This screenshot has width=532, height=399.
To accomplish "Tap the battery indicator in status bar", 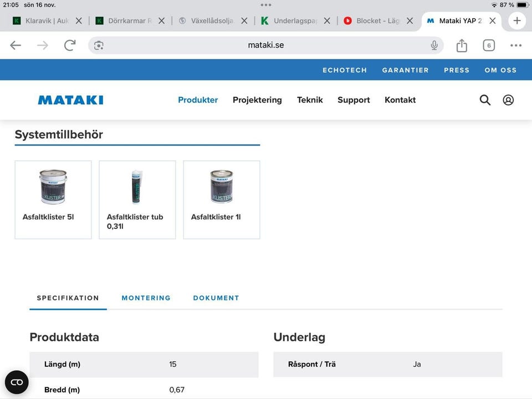I will (x=523, y=5).
